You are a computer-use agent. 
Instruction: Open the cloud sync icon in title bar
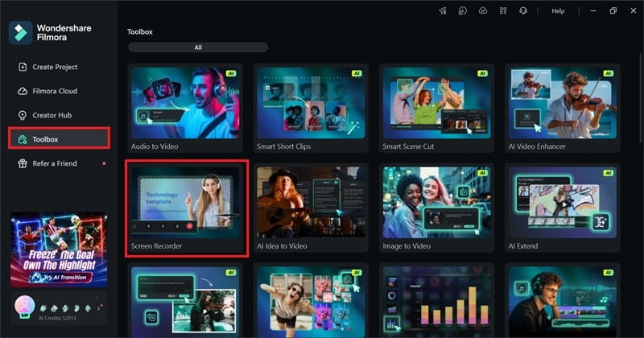(x=483, y=11)
